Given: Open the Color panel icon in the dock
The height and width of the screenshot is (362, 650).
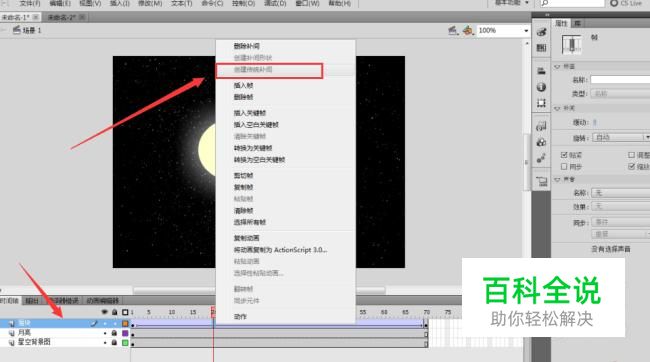Looking at the screenshot, I should 541,32.
